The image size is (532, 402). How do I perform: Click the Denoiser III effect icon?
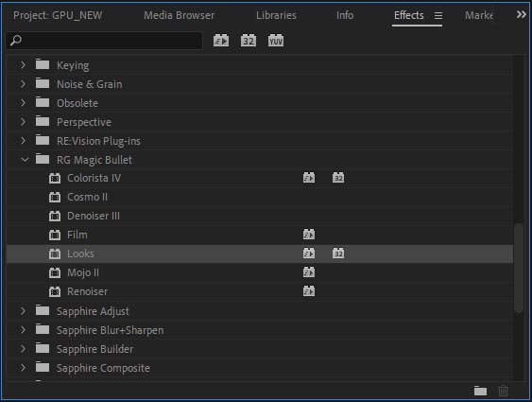tap(55, 216)
